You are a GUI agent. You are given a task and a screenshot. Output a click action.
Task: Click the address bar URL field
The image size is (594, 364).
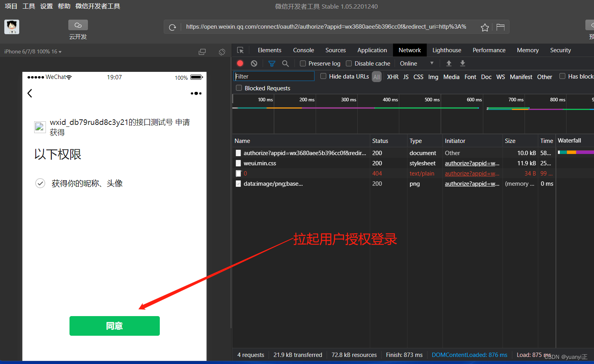(x=326, y=27)
